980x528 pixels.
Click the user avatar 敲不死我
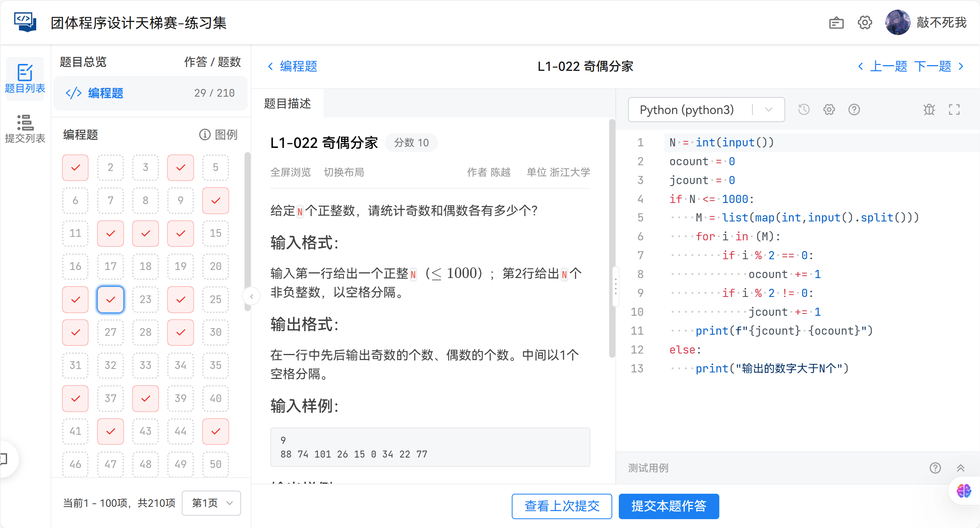pos(898,23)
